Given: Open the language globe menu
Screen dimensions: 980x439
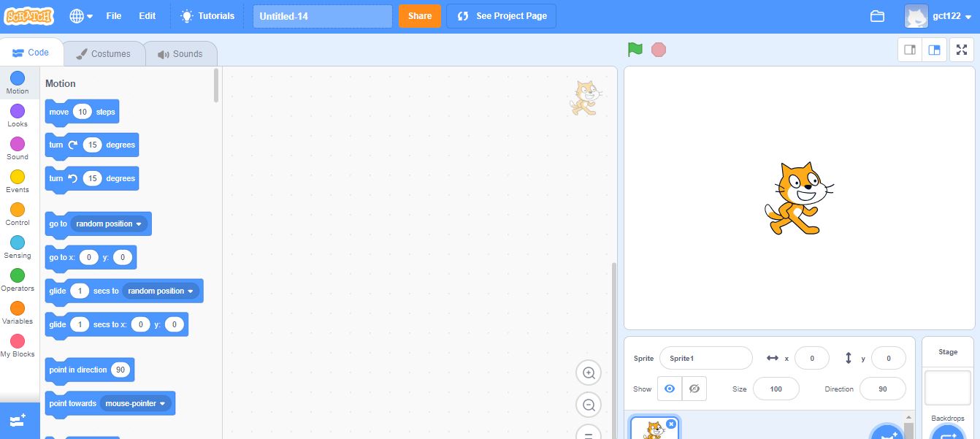Looking at the screenshot, I should (81, 16).
